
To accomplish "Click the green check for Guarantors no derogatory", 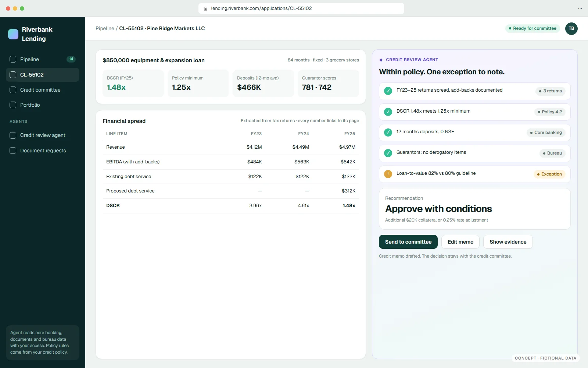I will [388, 153].
